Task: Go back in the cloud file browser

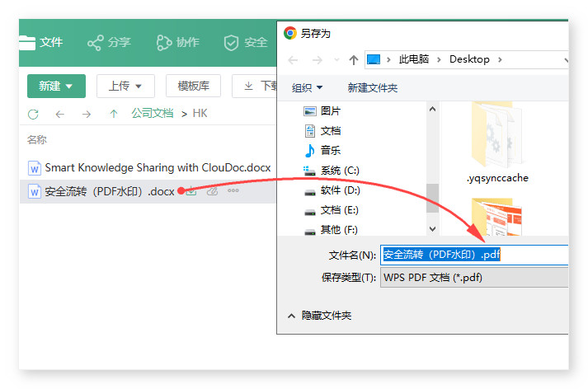Action: (x=60, y=114)
